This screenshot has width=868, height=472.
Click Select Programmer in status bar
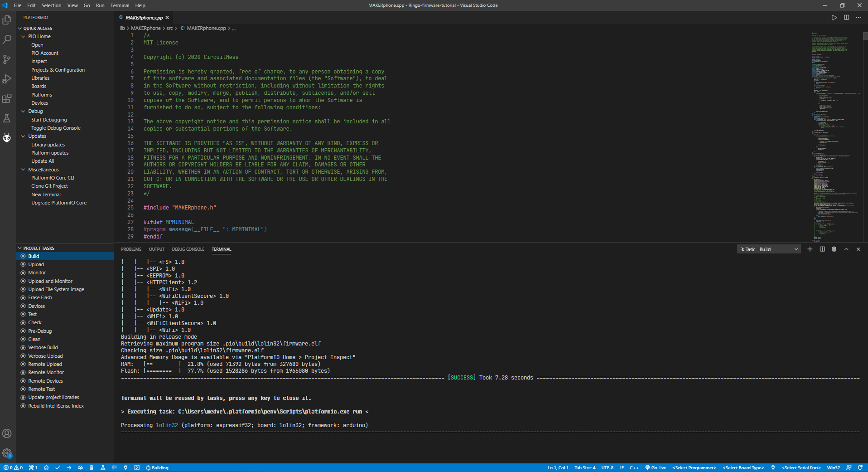(694, 467)
